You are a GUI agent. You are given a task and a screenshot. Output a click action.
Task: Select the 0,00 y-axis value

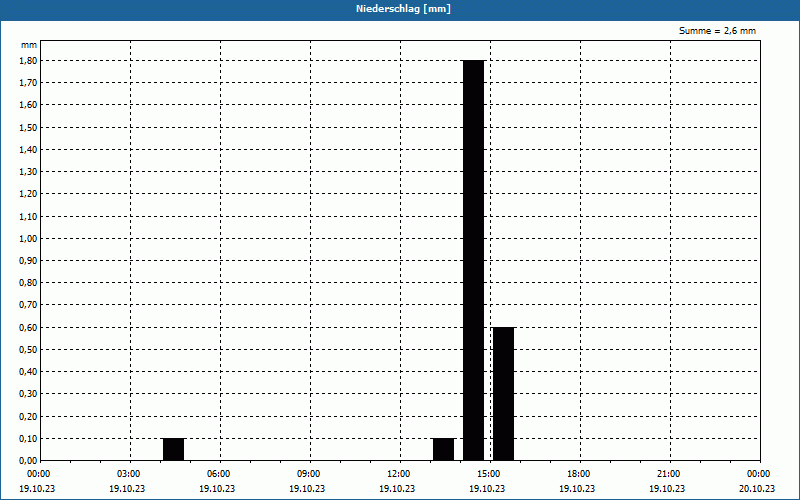[x=29, y=461]
